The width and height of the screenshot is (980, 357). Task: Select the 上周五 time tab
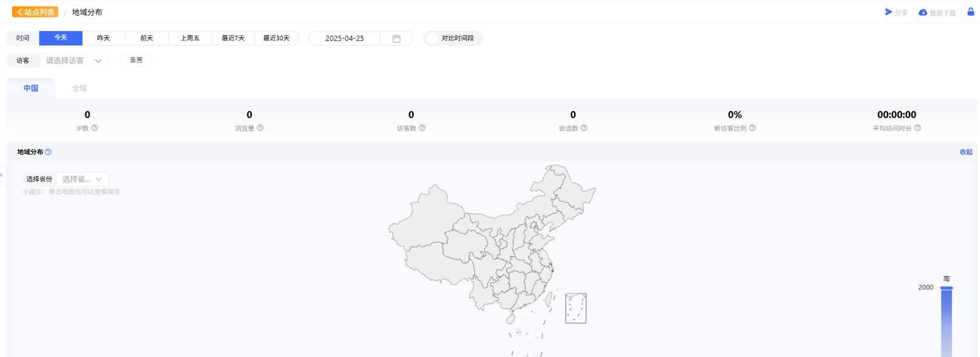[190, 38]
